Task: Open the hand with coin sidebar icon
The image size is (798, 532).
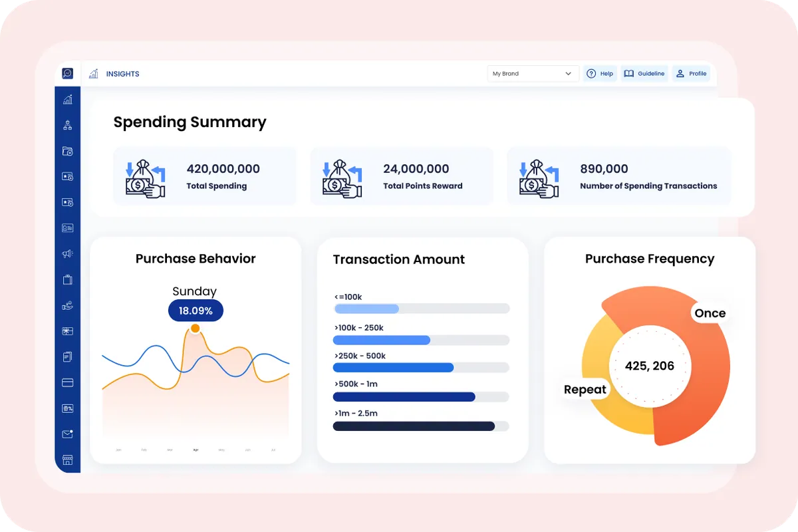Action: point(67,305)
